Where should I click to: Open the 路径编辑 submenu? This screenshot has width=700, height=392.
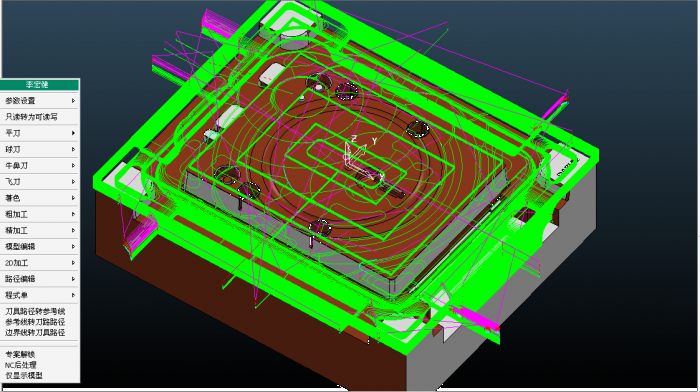point(39,279)
